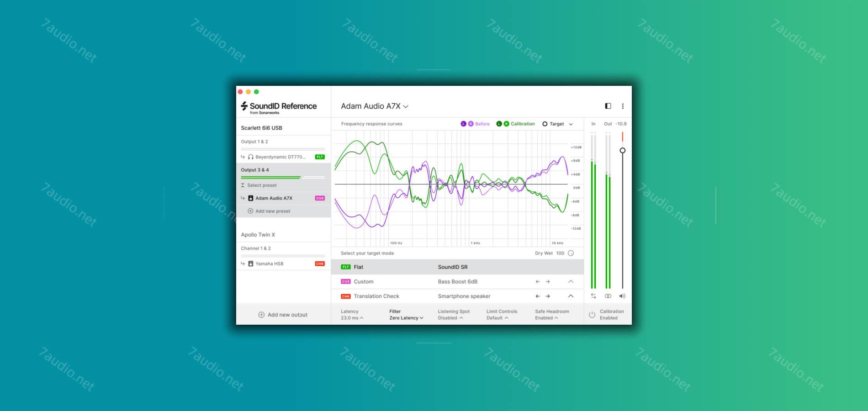Screen dimensions: 868x411
Task: Click next arrow on Custom row
Action: pos(548,282)
